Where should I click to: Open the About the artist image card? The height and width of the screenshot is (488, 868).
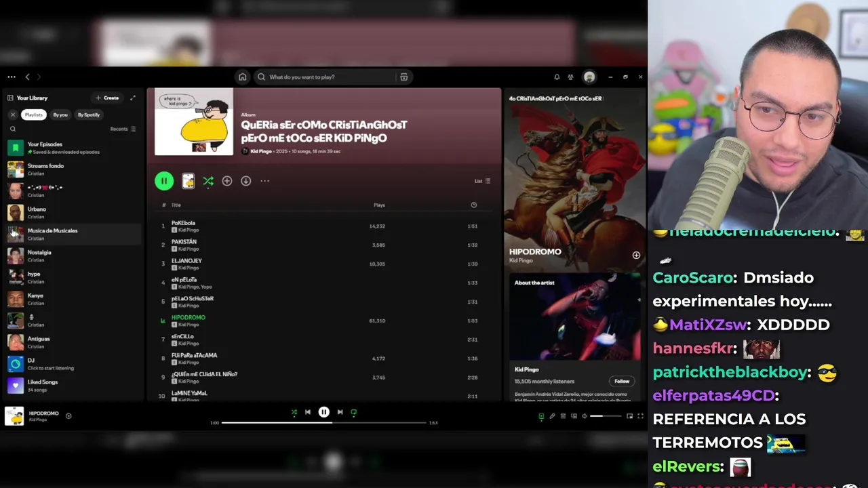574,317
